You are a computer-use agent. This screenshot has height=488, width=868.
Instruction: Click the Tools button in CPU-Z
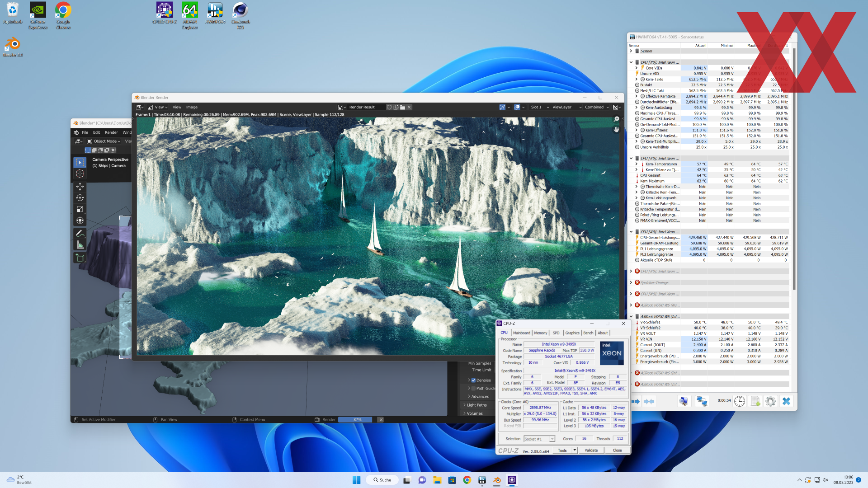pos(562,450)
